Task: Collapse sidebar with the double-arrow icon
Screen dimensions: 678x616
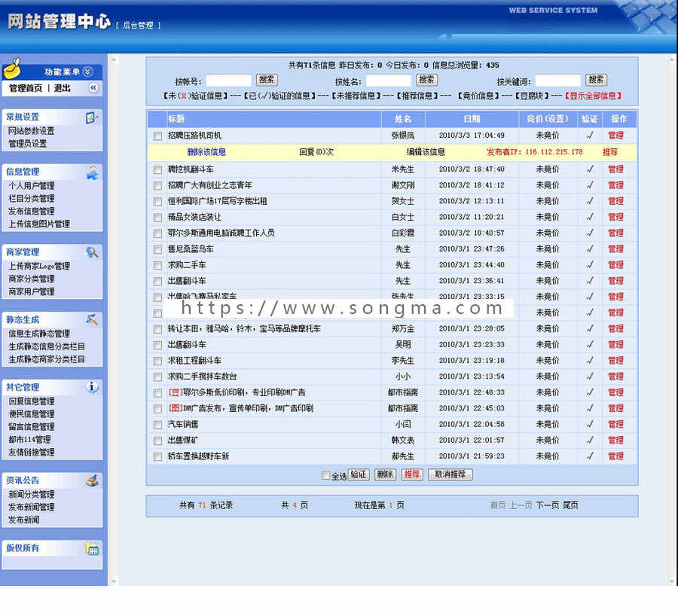Action: pyautogui.click(x=93, y=88)
